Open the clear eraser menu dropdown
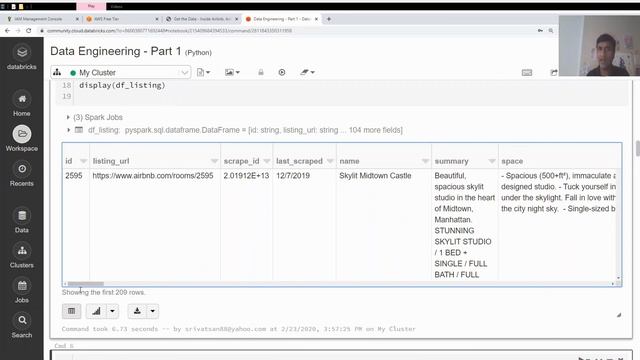 click(307, 72)
